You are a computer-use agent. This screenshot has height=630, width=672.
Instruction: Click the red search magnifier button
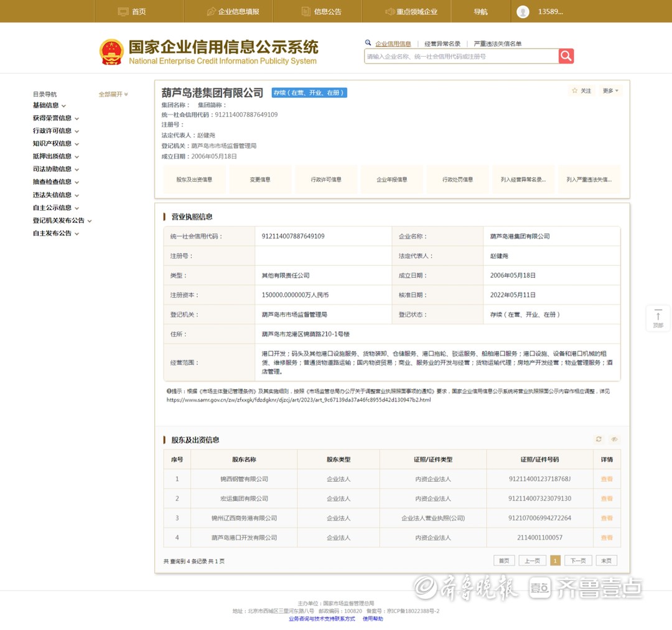[x=566, y=56]
